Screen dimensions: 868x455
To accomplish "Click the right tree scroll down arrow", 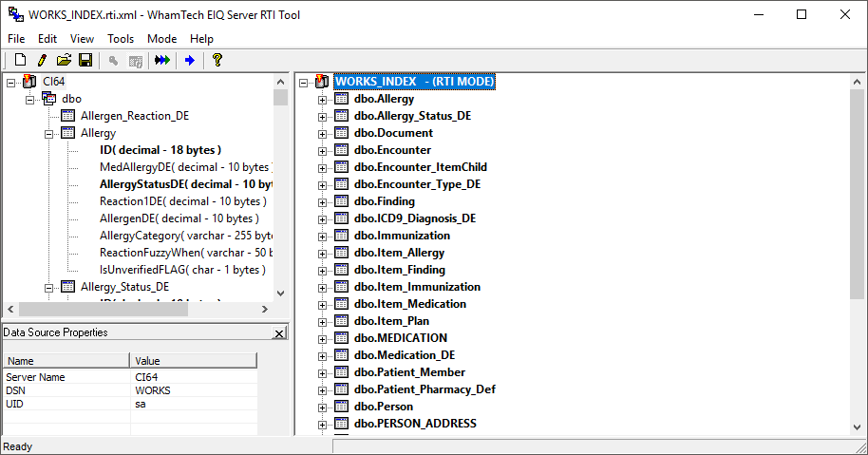I will point(857,427).
